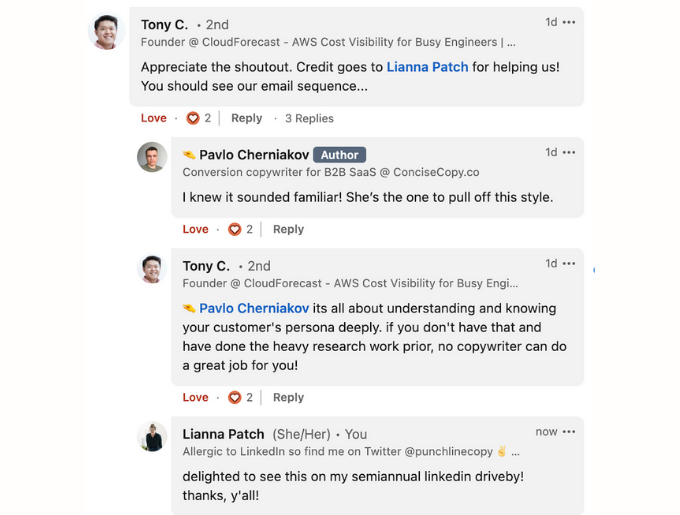Click the heart reaction icon under Pavlo's reply
Viewport: 680px width, 515px height.
point(235,229)
